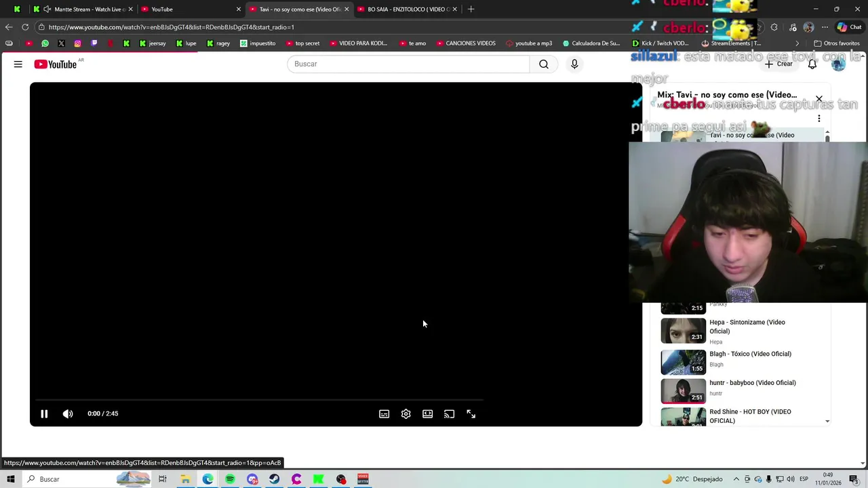Image resolution: width=868 pixels, height=488 pixels.
Task: Open the Instagram bookmark
Action: [77, 43]
